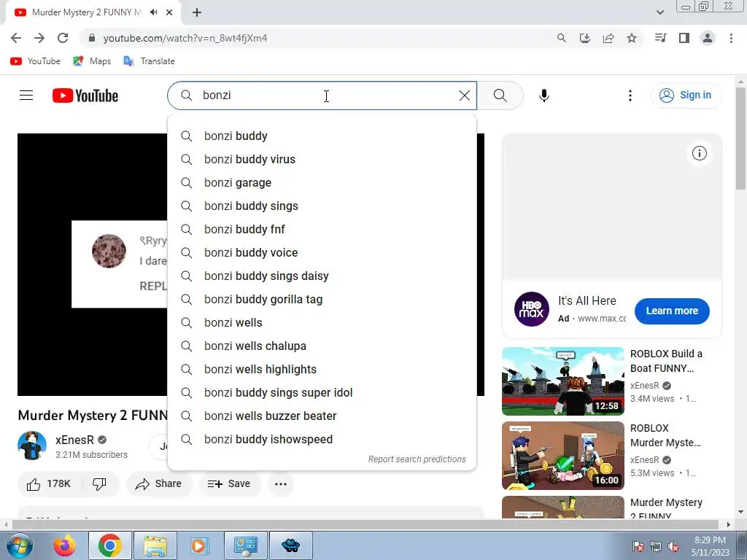The height and width of the screenshot is (560, 747).
Task: Select suggestion bonzi buddy voice
Action: 322,253
